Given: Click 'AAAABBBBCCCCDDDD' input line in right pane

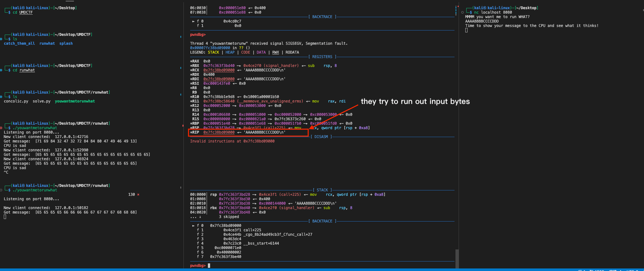Looking at the screenshot, I should [x=482, y=21].
